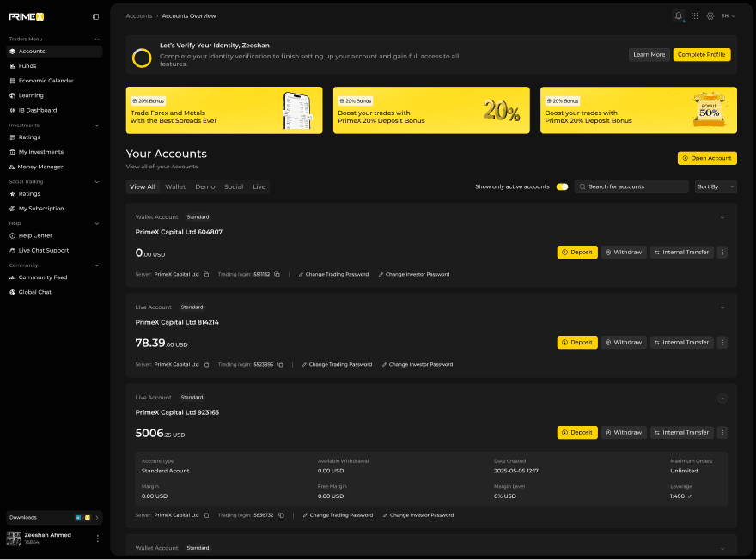Click the Open Account button

(x=707, y=158)
